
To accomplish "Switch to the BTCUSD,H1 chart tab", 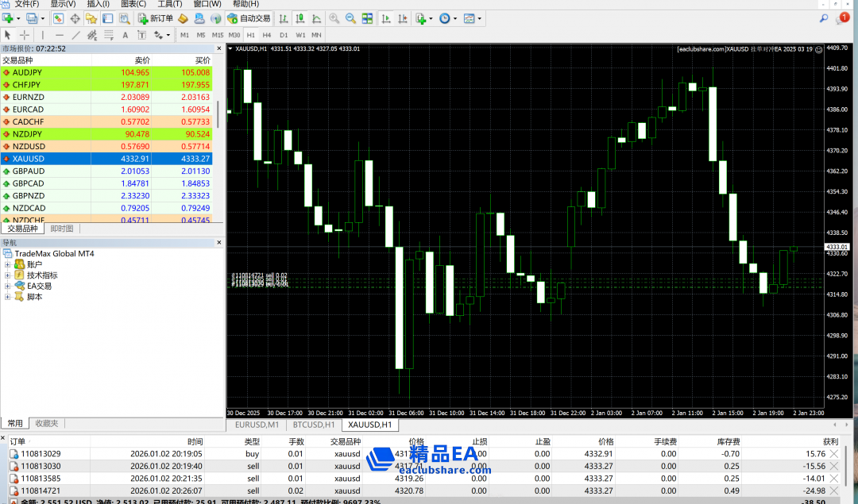I will tap(313, 425).
